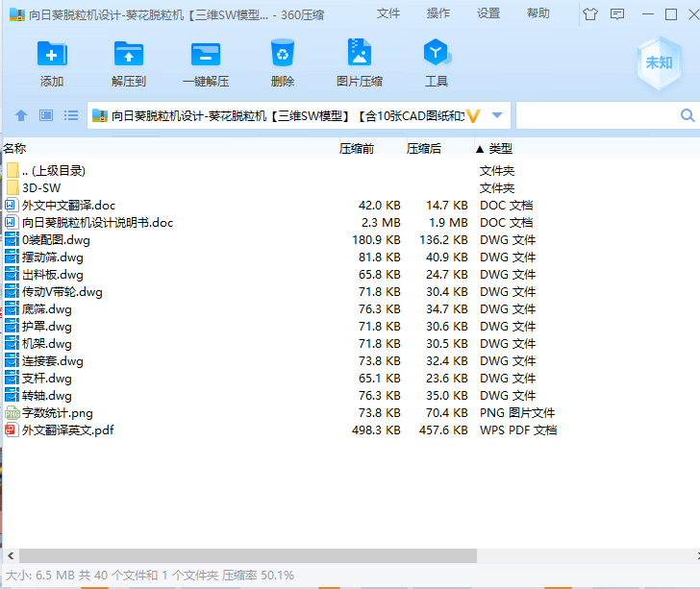Open the feedback message icon in title bar

[617, 14]
